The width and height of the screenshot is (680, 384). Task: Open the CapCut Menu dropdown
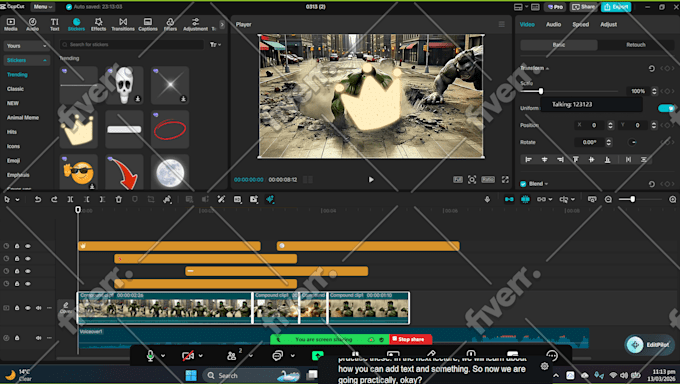coord(43,7)
